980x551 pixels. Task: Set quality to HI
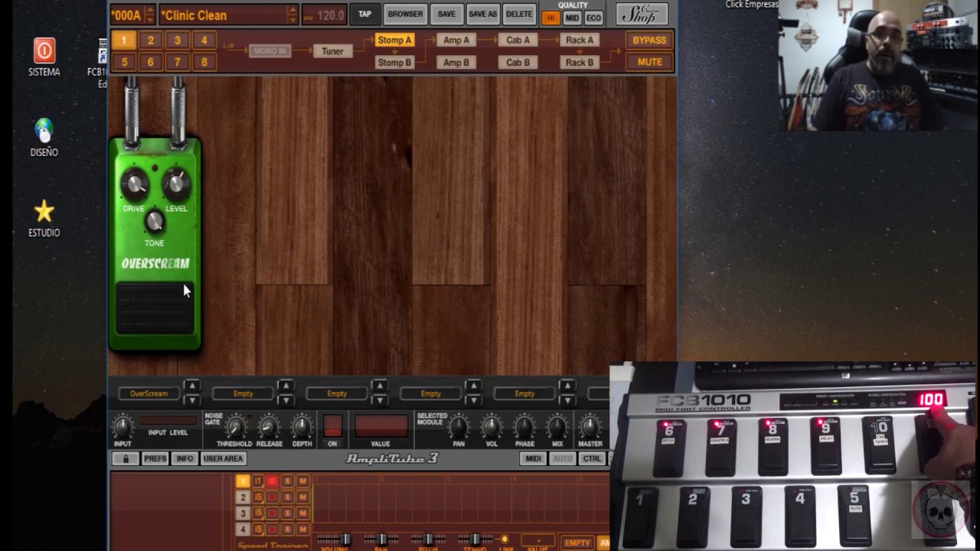550,18
